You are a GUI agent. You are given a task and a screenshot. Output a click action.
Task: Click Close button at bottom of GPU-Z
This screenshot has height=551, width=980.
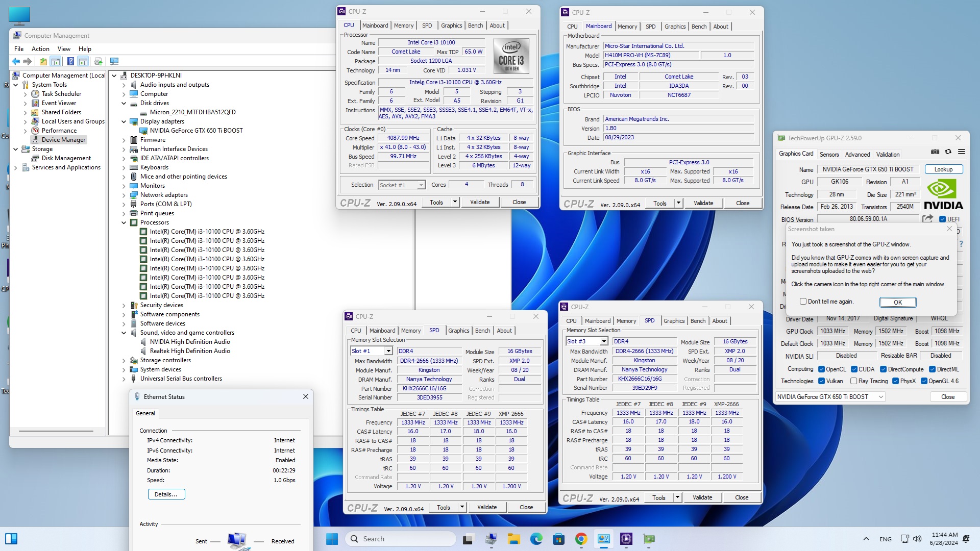(x=948, y=397)
